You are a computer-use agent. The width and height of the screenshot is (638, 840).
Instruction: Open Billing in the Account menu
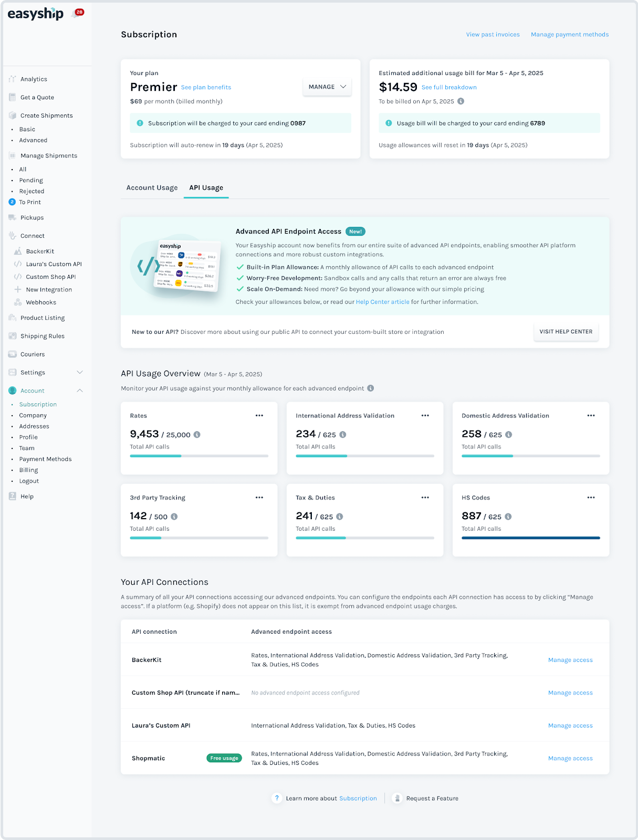29,470
